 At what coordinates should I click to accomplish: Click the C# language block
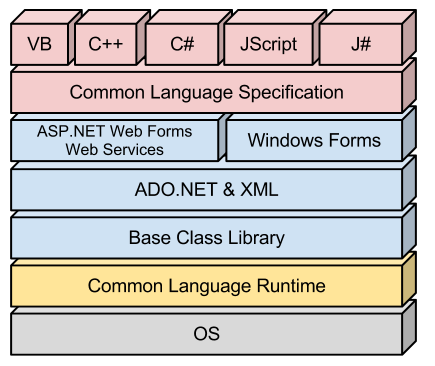tap(182, 44)
